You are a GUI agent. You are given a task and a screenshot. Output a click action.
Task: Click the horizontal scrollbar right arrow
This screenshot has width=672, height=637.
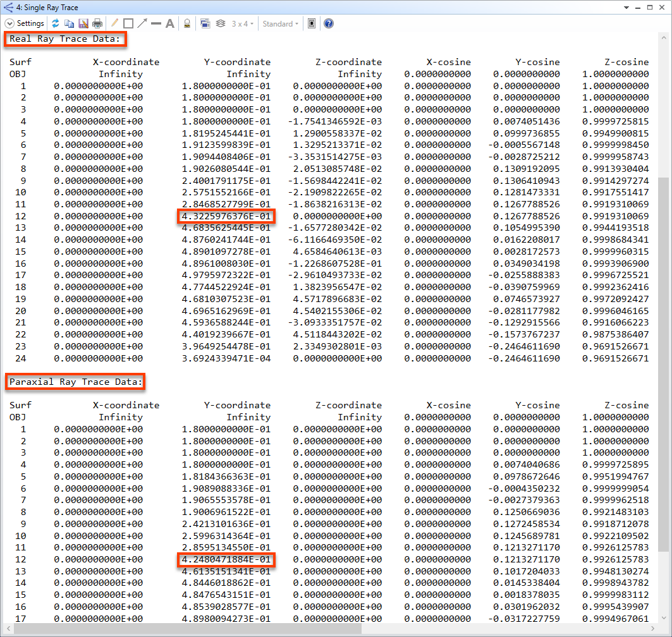pos(652,628)
